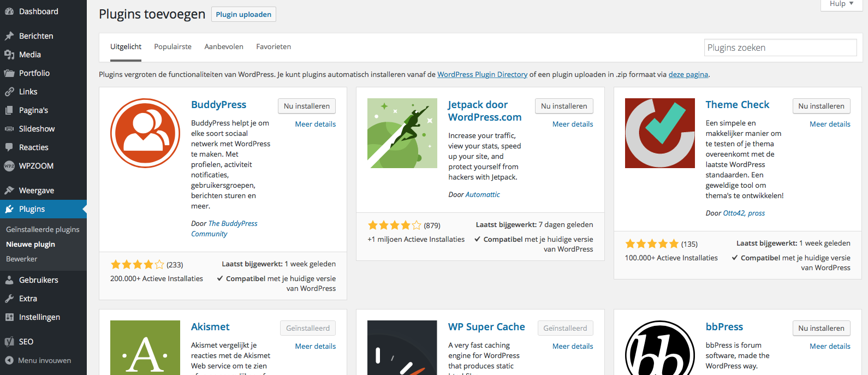
Task: Install Theme Check with Nu installeren
Action: 821,106
